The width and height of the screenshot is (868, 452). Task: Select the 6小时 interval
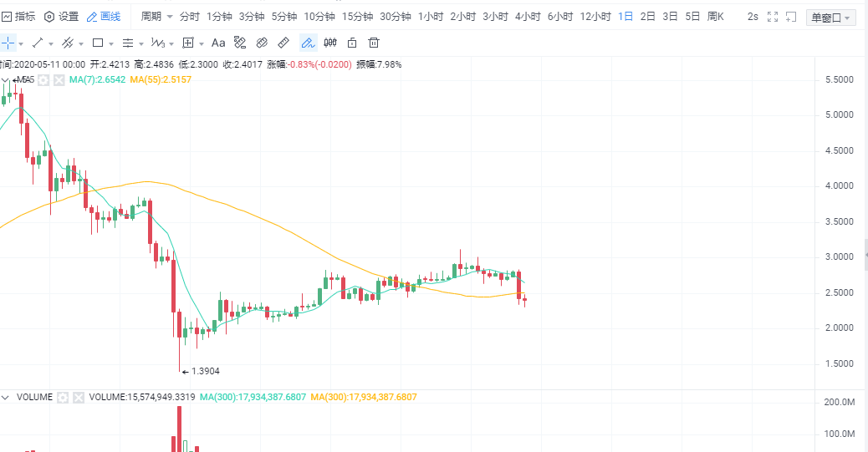[x=560, y=17]
